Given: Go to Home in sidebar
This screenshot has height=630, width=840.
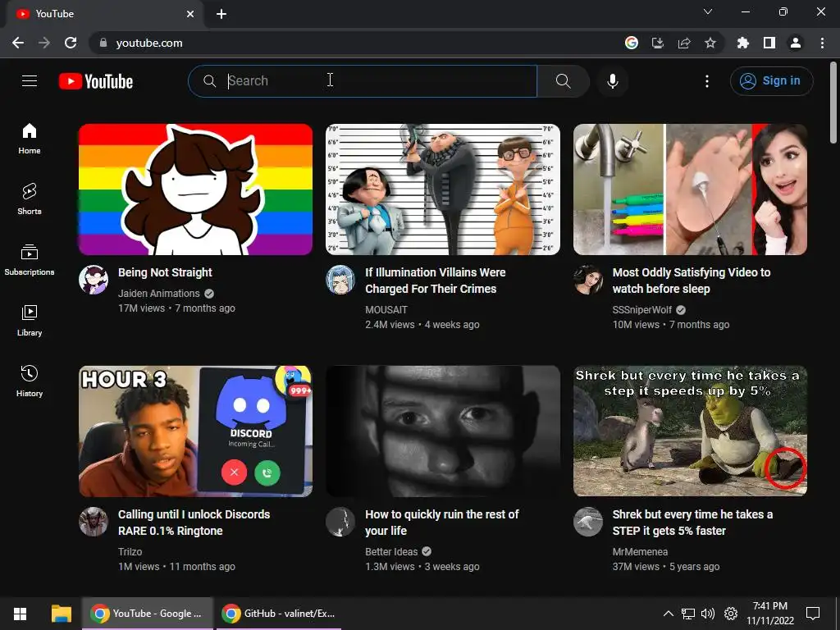Looking at the screenshot, I should tap(30, 138).
